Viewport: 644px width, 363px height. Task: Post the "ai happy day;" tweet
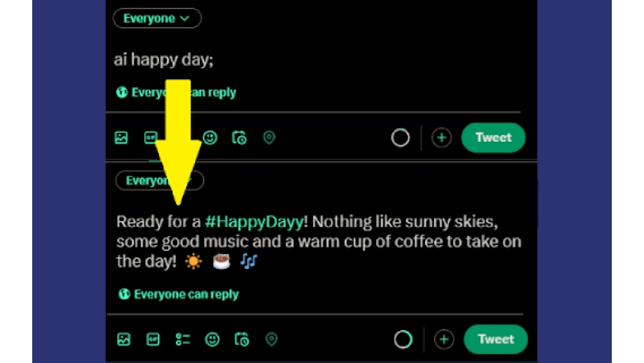pos(493,138)
